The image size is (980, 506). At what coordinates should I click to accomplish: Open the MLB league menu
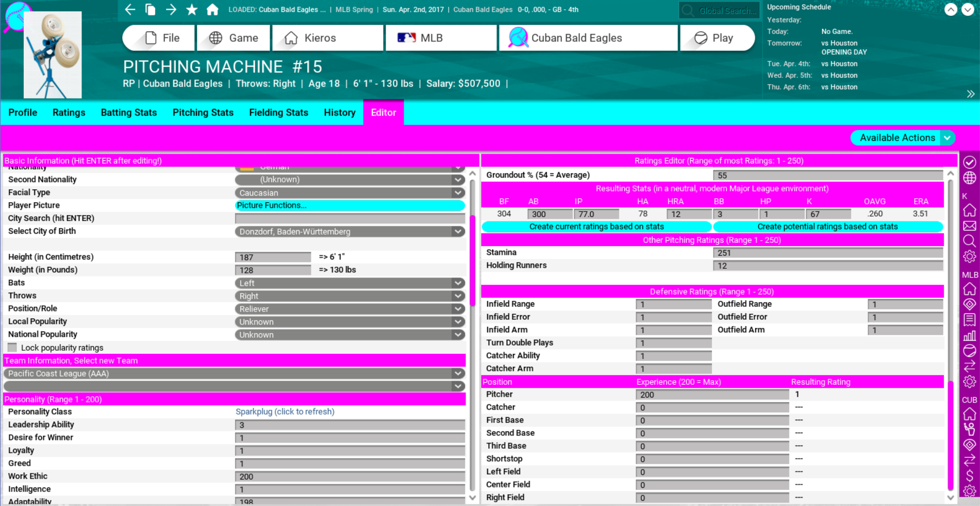[x=441, y=38]
